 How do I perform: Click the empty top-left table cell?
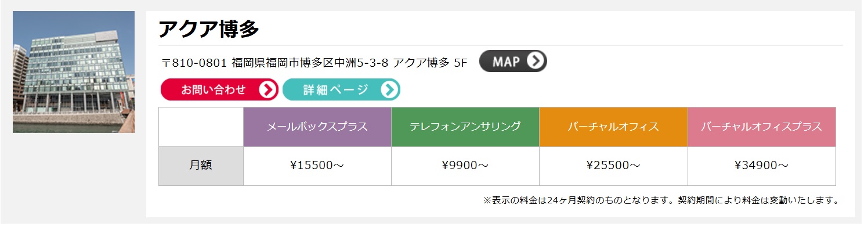tap(201, 127)
